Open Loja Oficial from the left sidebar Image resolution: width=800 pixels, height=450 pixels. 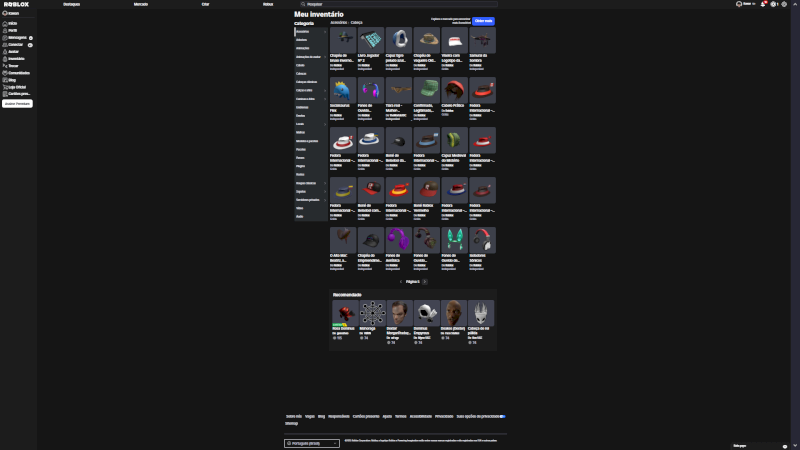(x=15, y=87)
